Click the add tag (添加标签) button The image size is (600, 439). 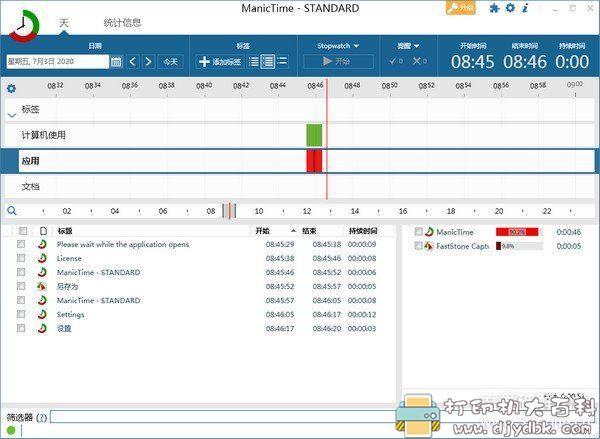click(220, 62)
